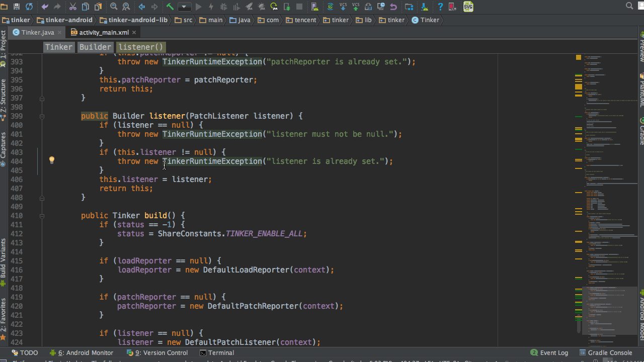Viewport: 644px width, 362px height.
Task: Collapse the listener() method fold marker
Action: [x=42, y=116]
